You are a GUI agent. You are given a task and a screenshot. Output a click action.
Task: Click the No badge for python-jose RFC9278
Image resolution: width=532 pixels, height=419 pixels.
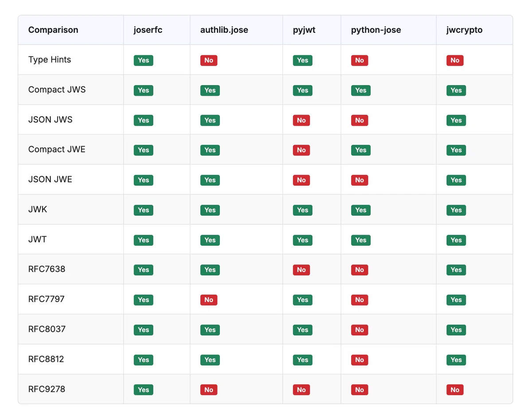coord(360,390)
